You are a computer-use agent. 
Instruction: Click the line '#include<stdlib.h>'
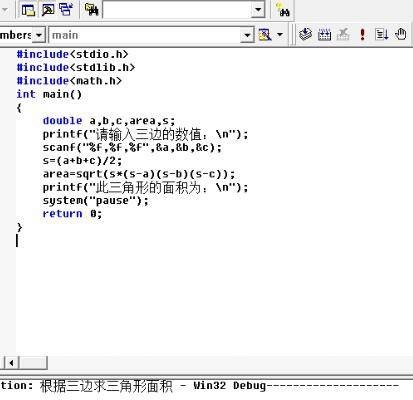click(x=76, y=68)
